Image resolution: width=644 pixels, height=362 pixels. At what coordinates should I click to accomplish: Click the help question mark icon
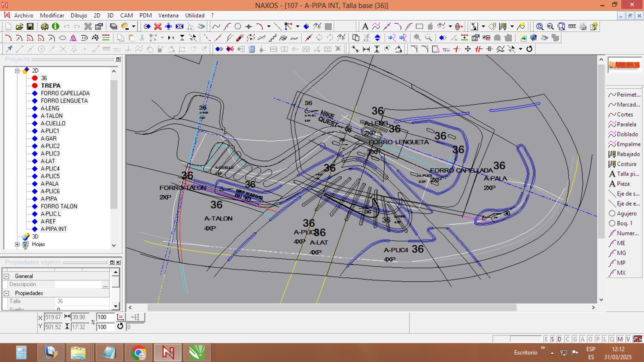click(594, 27)
